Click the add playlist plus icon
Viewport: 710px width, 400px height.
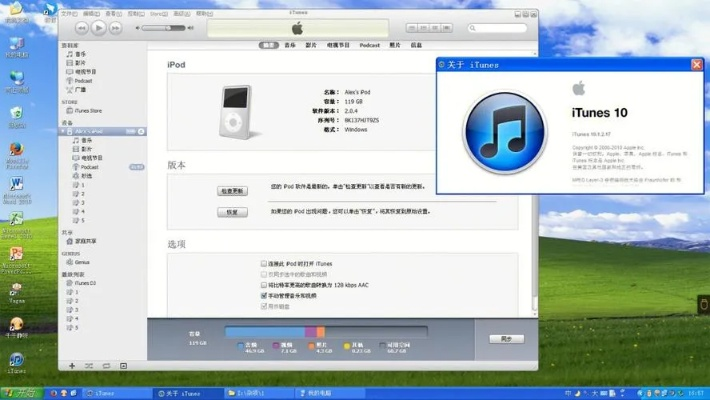click(72, 366)
